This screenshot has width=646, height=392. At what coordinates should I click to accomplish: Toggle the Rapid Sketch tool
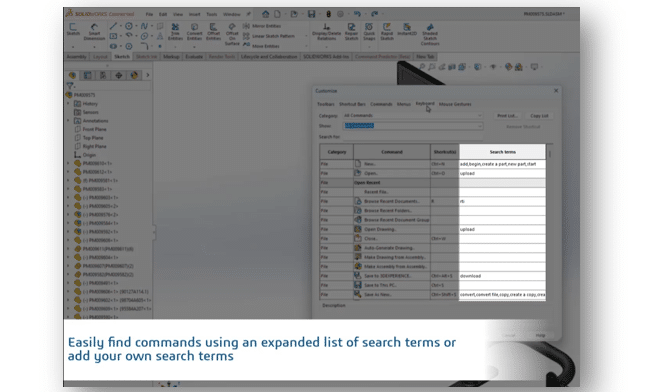tap(387, 32)
